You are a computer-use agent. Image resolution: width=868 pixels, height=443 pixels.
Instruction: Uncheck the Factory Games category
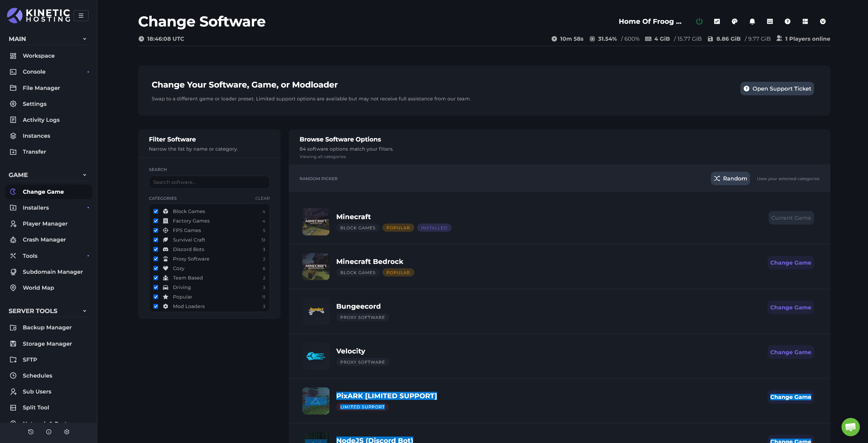pyautogui.click(x=156, y=220)
